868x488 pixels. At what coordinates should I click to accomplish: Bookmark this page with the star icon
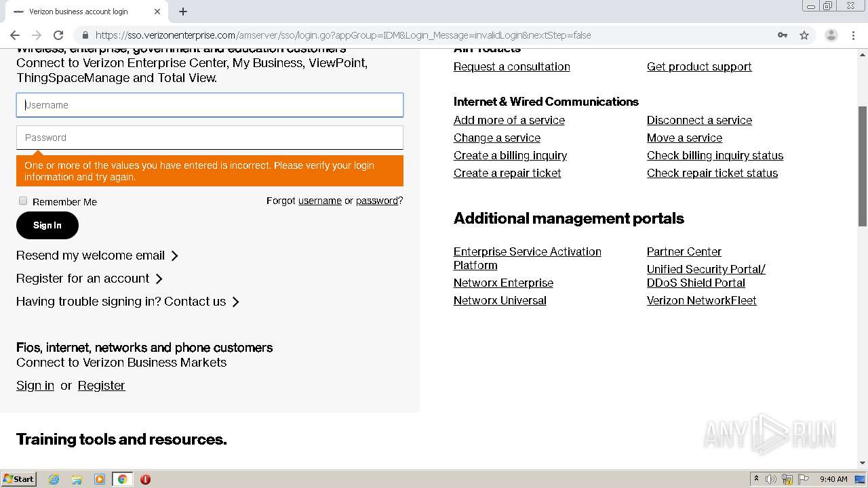(x=804, y=35)
